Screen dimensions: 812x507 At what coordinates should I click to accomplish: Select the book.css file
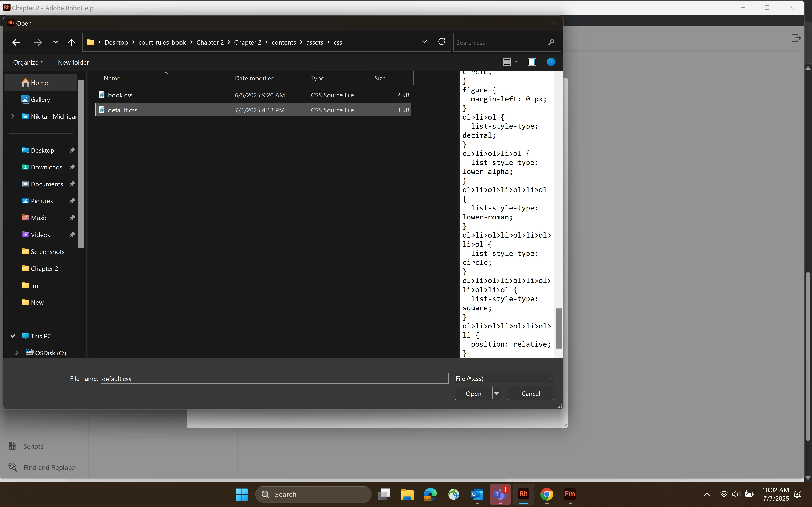click(x=120, y=95)
